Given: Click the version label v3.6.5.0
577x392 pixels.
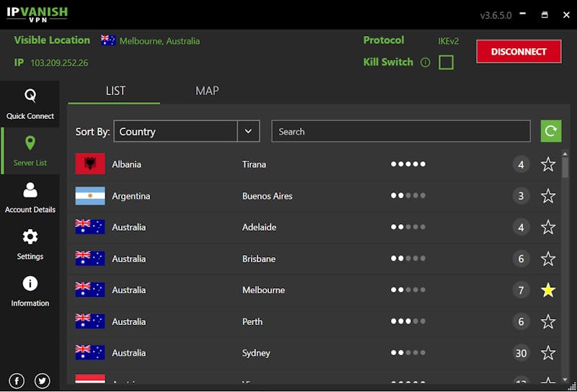Looking at the screenshot, I should pos(495,15).
